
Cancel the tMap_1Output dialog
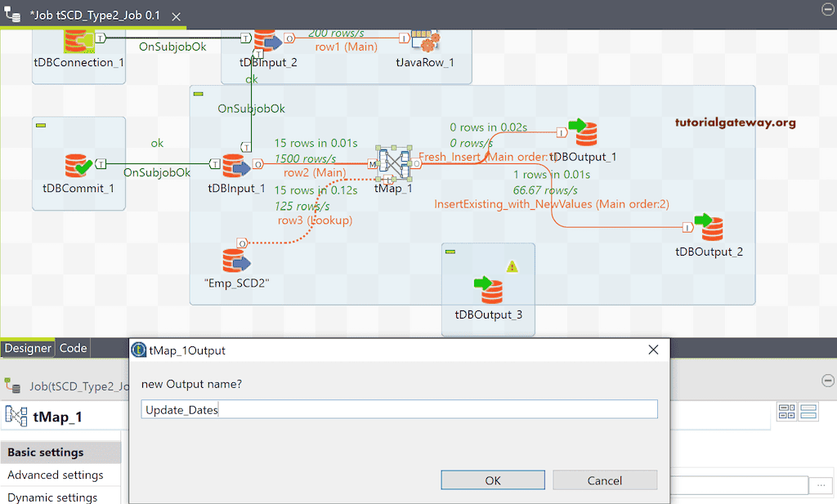click(x=605, y=480)
